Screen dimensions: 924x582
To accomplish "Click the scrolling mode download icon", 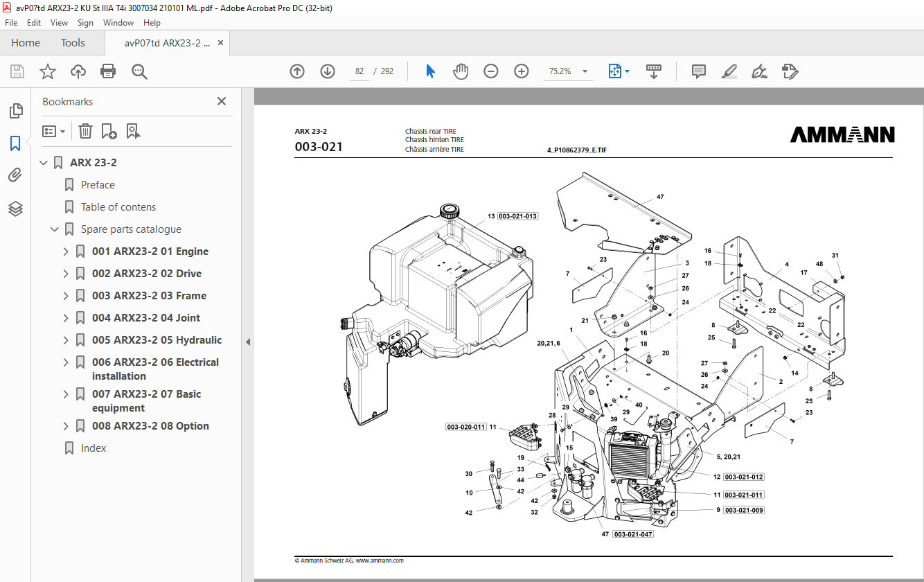I will [654, 71].
